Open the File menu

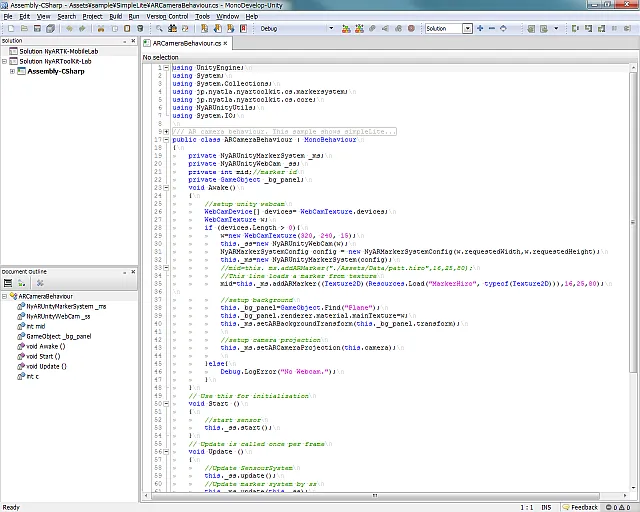point(8,17)
